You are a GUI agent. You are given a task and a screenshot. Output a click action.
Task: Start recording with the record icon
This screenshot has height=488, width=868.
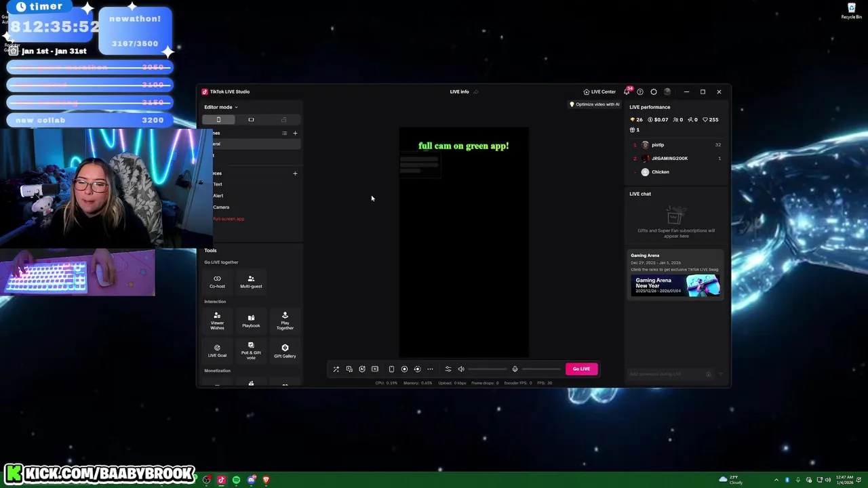[x=404, y=369]
